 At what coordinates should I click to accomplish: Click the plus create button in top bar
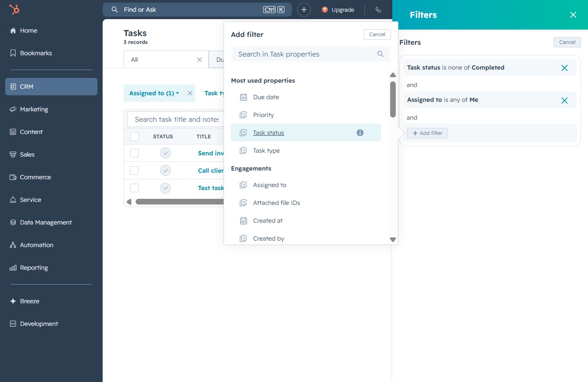(304, 10)
